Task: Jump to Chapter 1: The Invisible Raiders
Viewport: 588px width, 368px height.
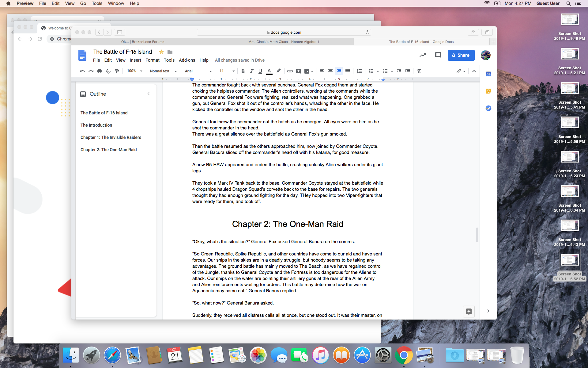Action: pyautogui.click(x=111, y=137)
